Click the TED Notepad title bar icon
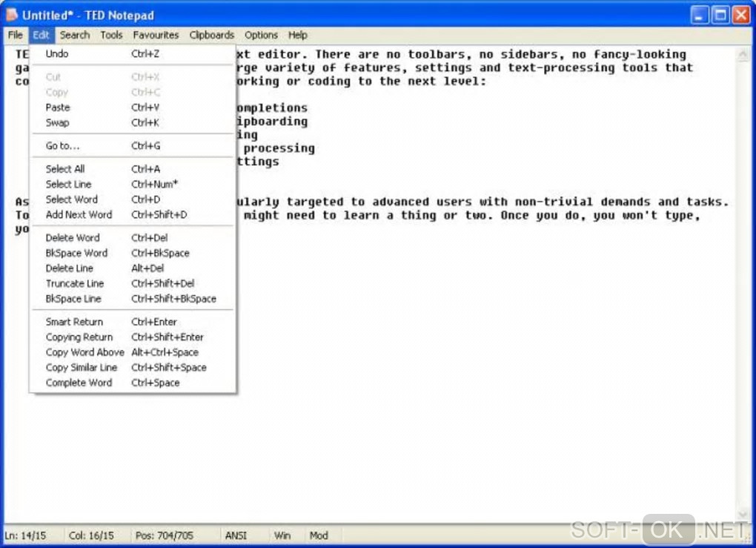Image resolution: width=756 pixels, height=548 pixels. click(x=12, y=15)
